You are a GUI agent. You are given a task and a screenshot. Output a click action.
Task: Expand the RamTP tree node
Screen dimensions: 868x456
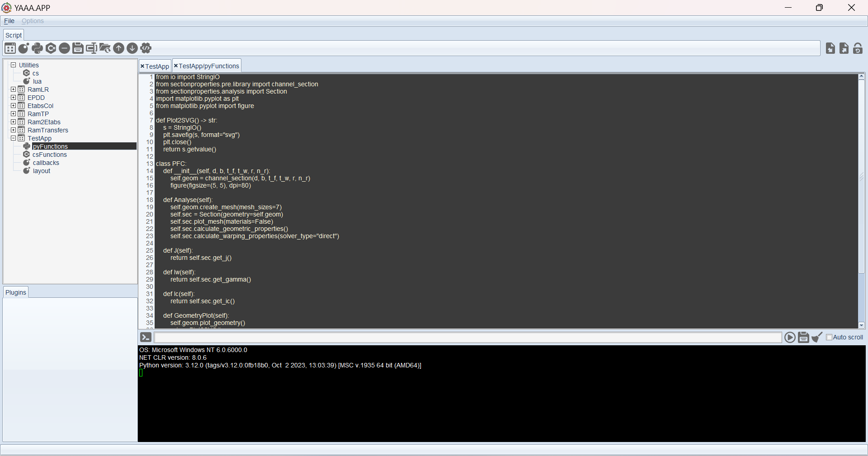[14, 113]
